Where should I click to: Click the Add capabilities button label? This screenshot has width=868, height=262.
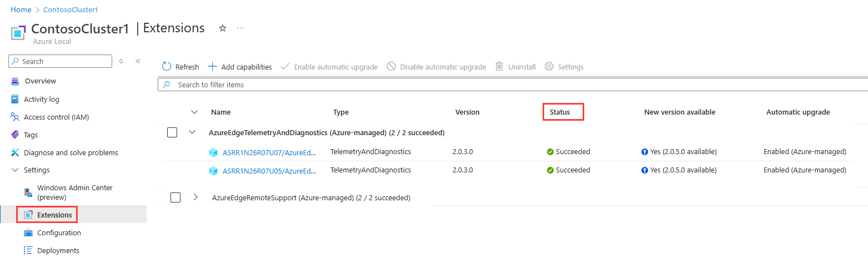247,67
